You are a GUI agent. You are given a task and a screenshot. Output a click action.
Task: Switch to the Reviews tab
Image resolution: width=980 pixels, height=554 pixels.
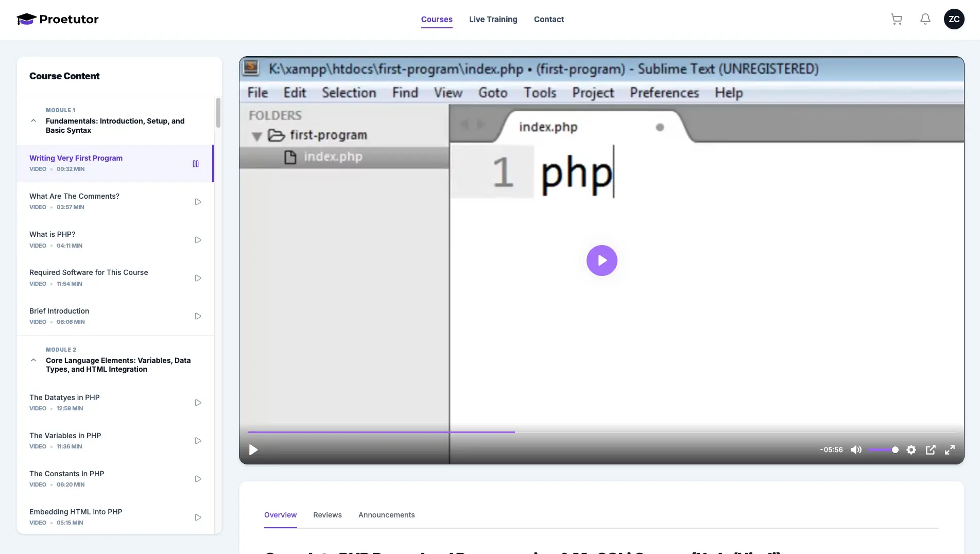(x=328, y=515)
